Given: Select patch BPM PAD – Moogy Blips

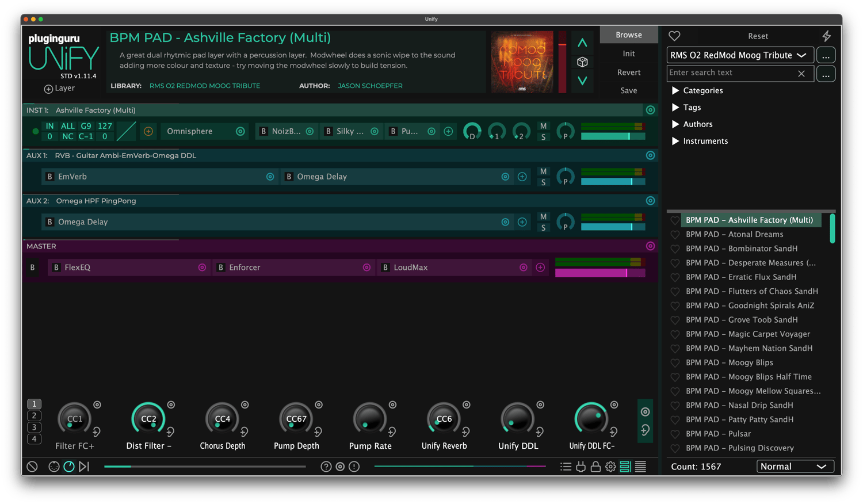Looking at the screenshot, I should 729,363.
